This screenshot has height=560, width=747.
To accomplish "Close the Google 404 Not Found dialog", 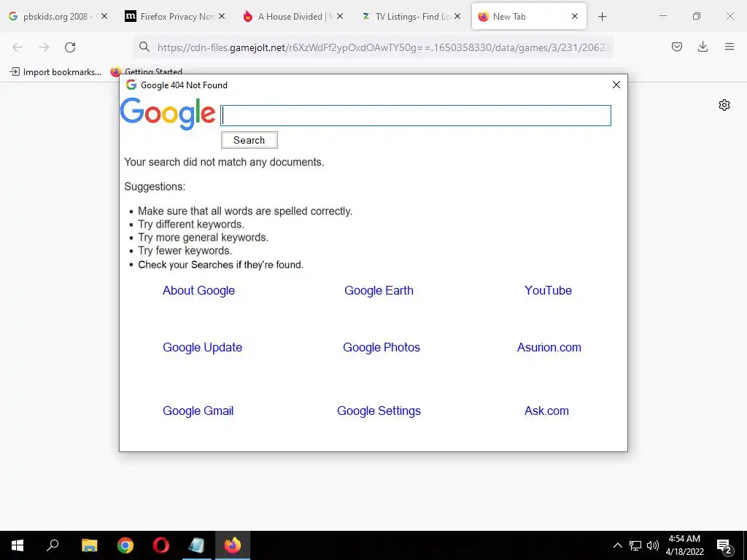I will [x=616, y=85].
